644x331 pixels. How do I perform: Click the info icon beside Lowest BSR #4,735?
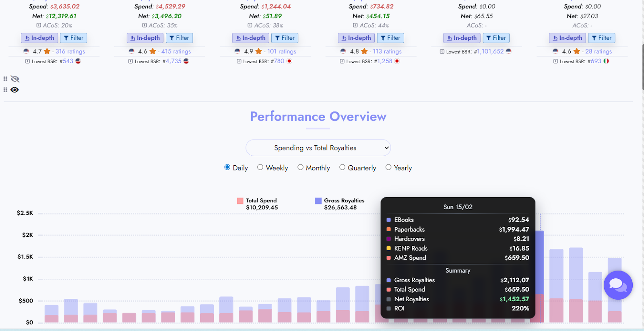(130, 62)
